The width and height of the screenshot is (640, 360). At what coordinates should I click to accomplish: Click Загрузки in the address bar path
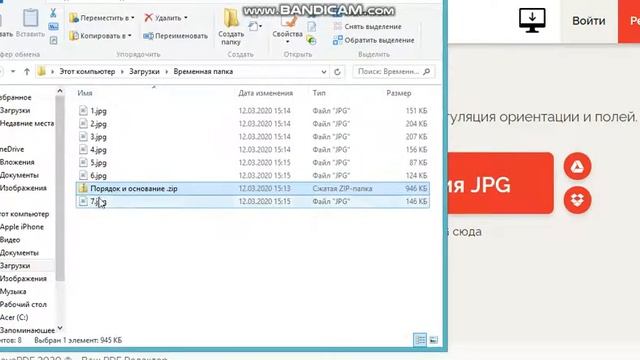[144, 71]
